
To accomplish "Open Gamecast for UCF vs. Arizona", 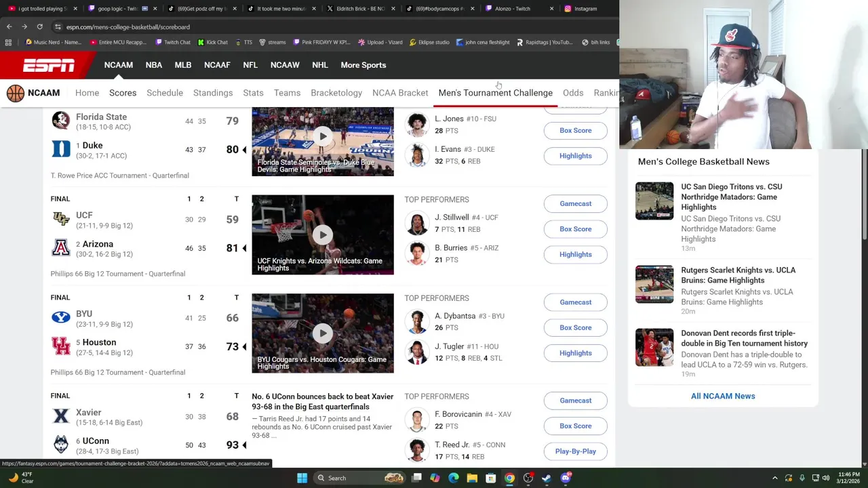I will coord(576,203).
